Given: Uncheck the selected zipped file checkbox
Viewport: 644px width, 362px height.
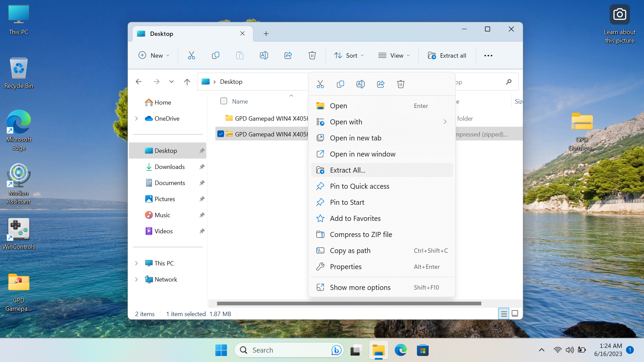Looking at the screenshot, I should coord(220,134).
